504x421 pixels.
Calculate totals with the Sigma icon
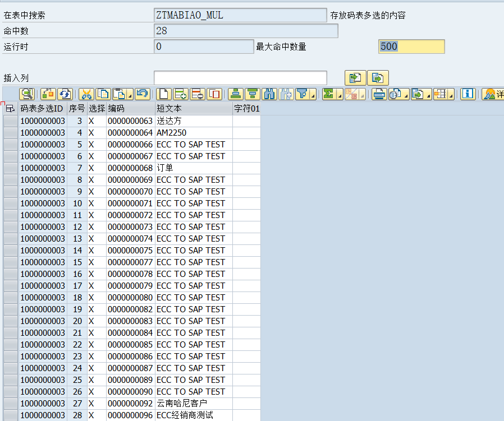click(329, 94)
